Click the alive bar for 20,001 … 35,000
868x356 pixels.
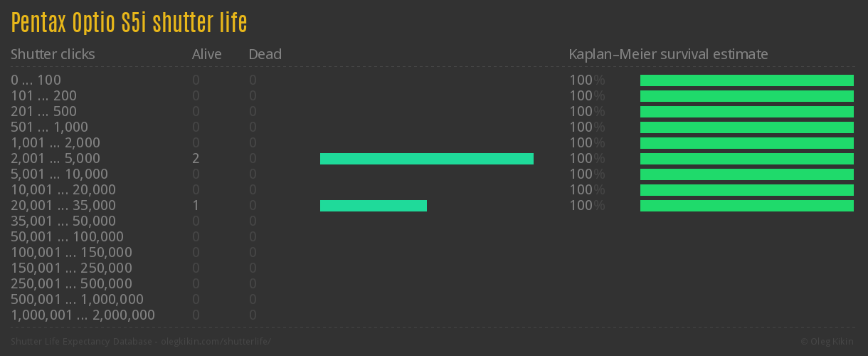click(373, 206)
